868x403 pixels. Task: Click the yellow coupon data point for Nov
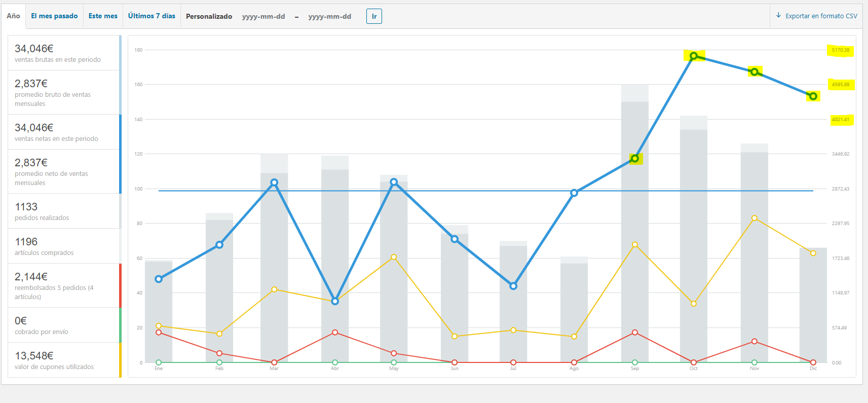click(x=754, y=218)
